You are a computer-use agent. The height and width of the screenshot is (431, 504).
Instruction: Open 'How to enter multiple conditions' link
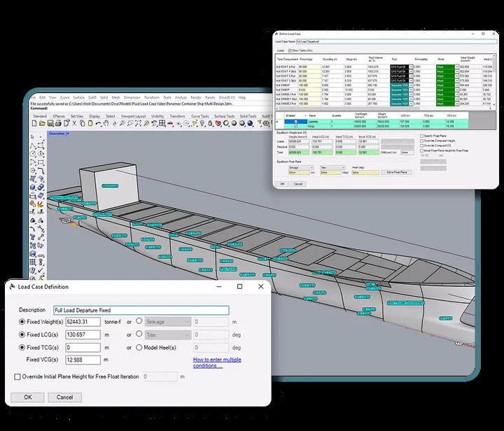217,362
